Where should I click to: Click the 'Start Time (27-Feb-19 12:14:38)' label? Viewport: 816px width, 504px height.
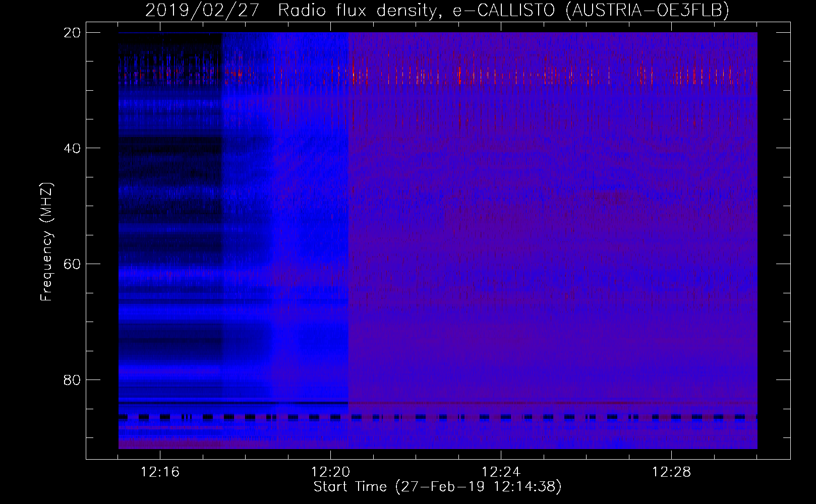pos(438,487)
